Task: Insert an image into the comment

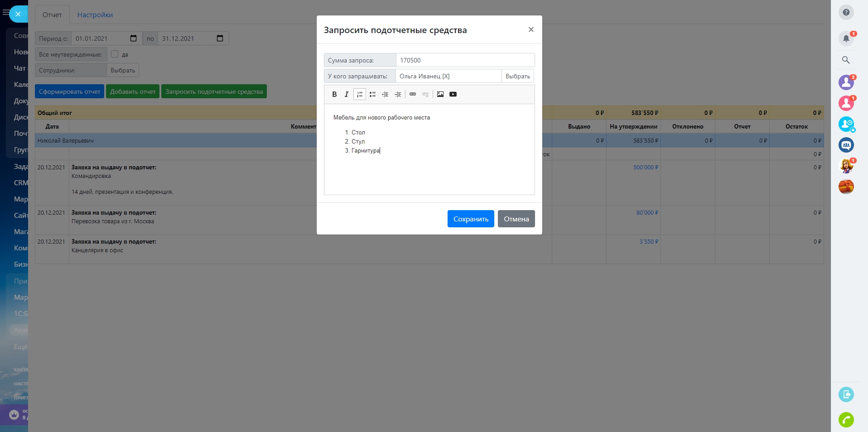Action: pos(440,94)
